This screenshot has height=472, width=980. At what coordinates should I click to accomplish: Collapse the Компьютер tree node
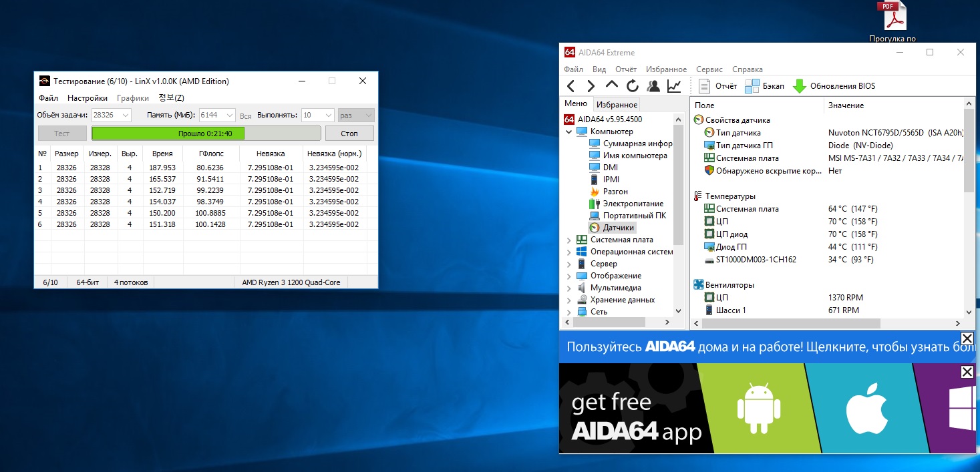coord(568,132)
